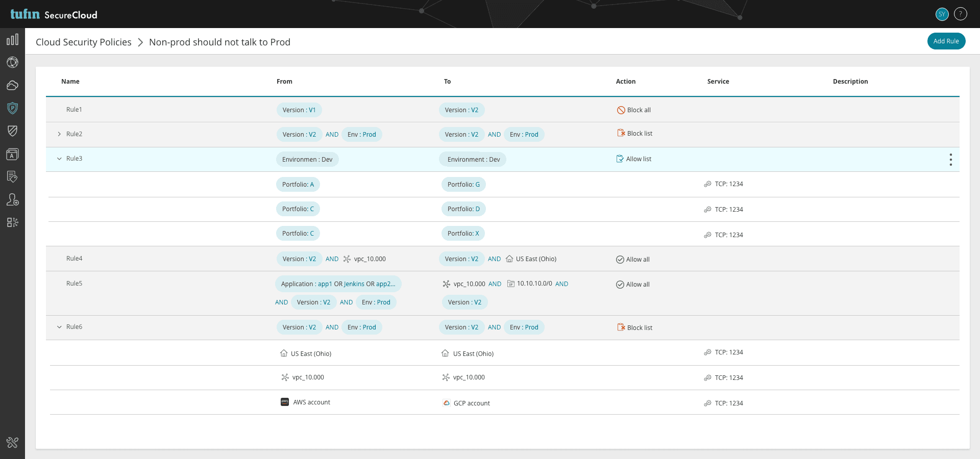Click the subnet icon before 10.10.10.0/0
Viewport: 980px width, 459px height.
511,284
